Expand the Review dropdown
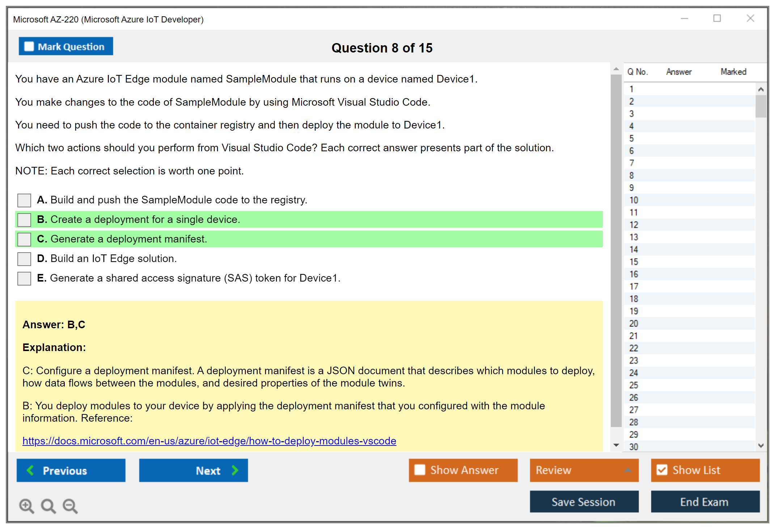The width and height of the screenshot is (778, 532). coord(584,470)
